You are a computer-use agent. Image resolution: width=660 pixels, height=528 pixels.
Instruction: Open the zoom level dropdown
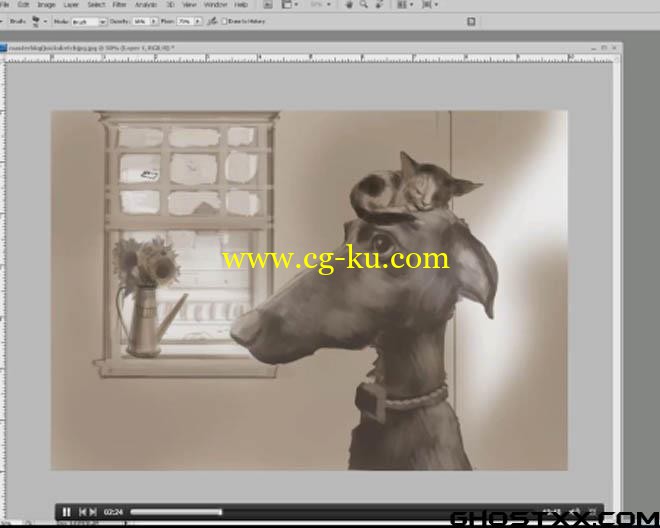321,5
